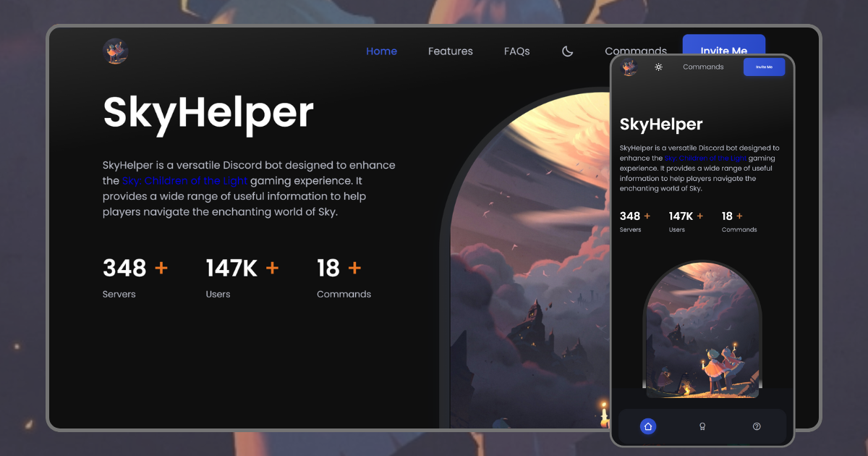Select the Home icon in the mobile bottom nav
Screen dimensions: 868x456
647,426
